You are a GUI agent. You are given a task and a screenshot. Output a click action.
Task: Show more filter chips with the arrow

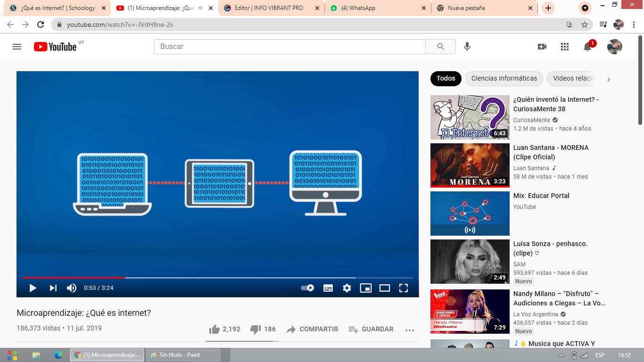tap(608, 80)
